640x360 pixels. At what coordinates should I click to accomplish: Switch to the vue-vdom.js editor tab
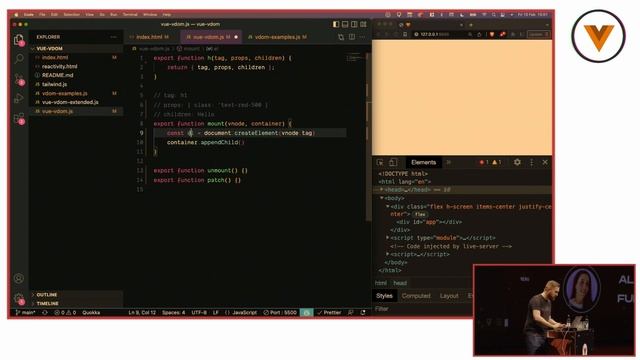(211, 37)
